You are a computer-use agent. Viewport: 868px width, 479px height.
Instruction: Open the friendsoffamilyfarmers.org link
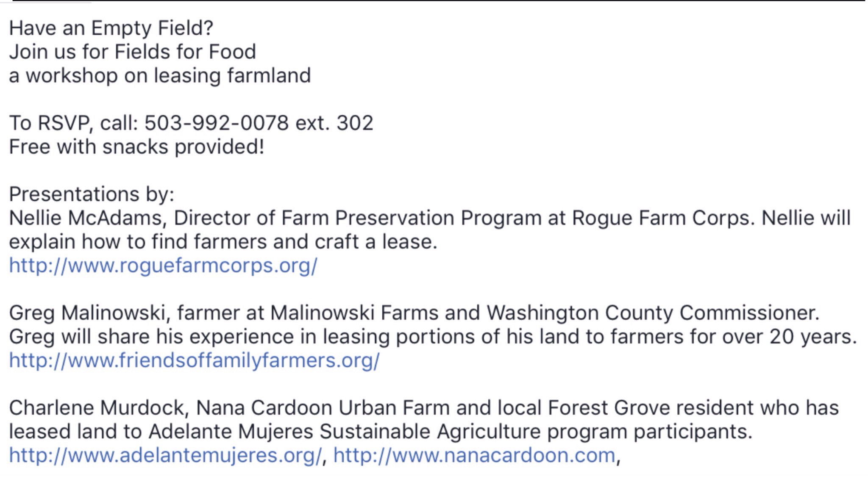194,361
